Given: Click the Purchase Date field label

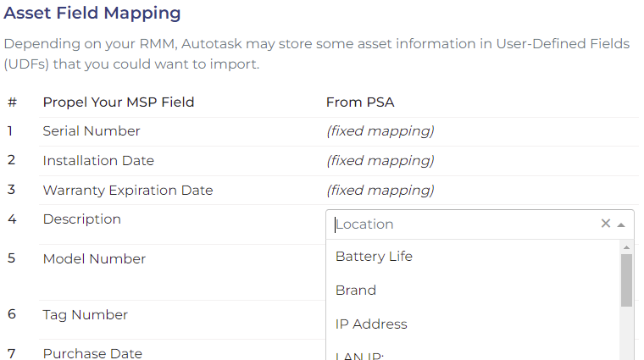Looking at the screenshot, I should point(93,353).
